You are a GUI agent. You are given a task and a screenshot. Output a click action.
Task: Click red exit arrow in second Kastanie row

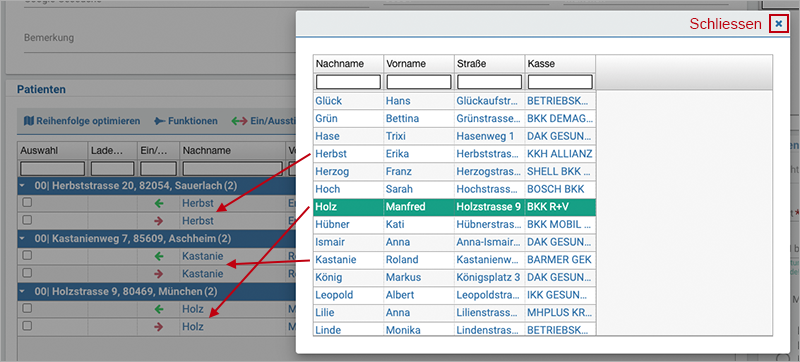click(x=159, y=274)
